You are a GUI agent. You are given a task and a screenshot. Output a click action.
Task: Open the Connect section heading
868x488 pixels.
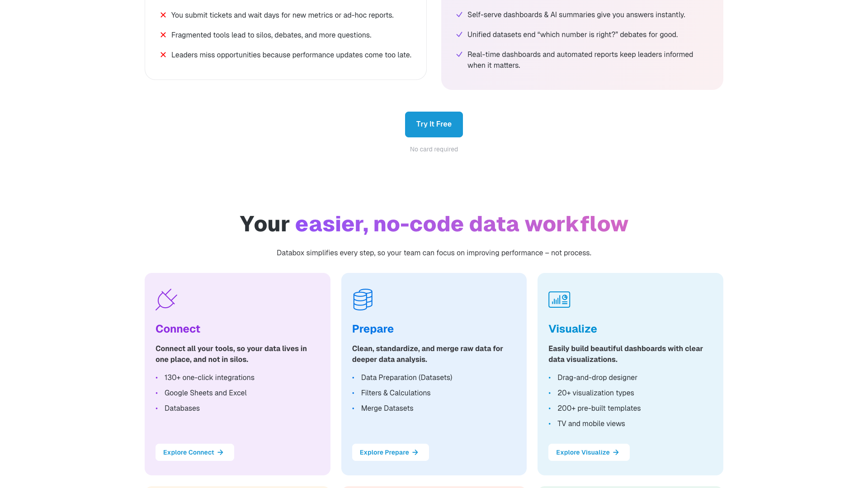(178, 328)
